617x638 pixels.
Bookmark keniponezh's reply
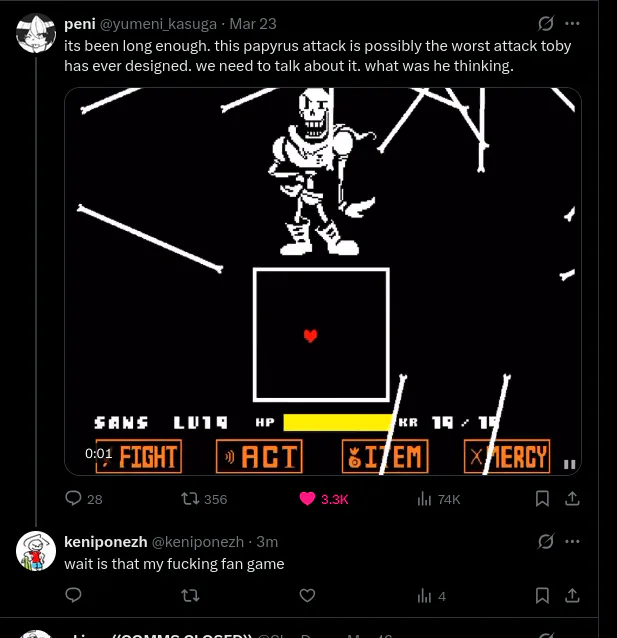pyautogui.click(x=542, y=596)
